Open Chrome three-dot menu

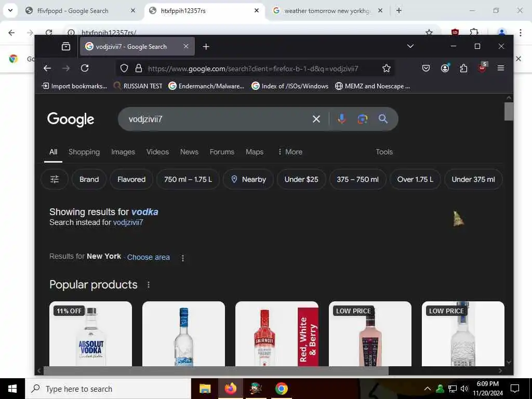521,33
